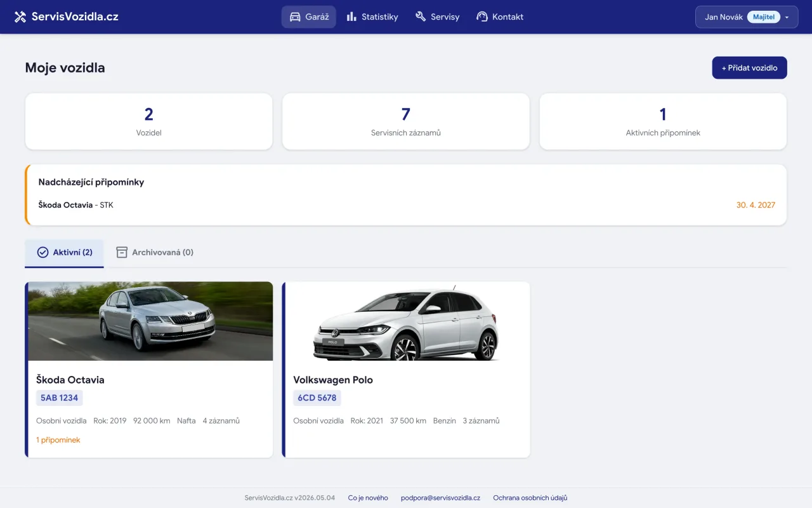The image size is (812, 508).
Task: Click the Přidat vozidlo button
Action: point(749,67)
